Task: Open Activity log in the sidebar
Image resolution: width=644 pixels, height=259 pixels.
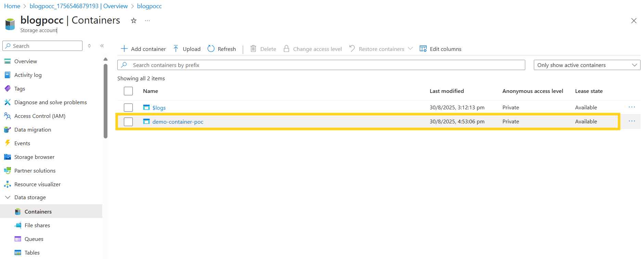Action: (x=28, y=75)
